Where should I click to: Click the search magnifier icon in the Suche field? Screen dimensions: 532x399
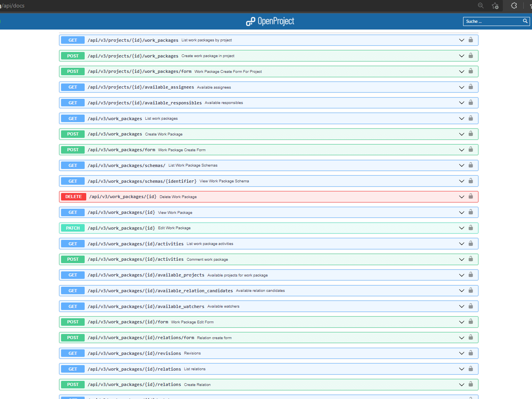tap(525, 21)
